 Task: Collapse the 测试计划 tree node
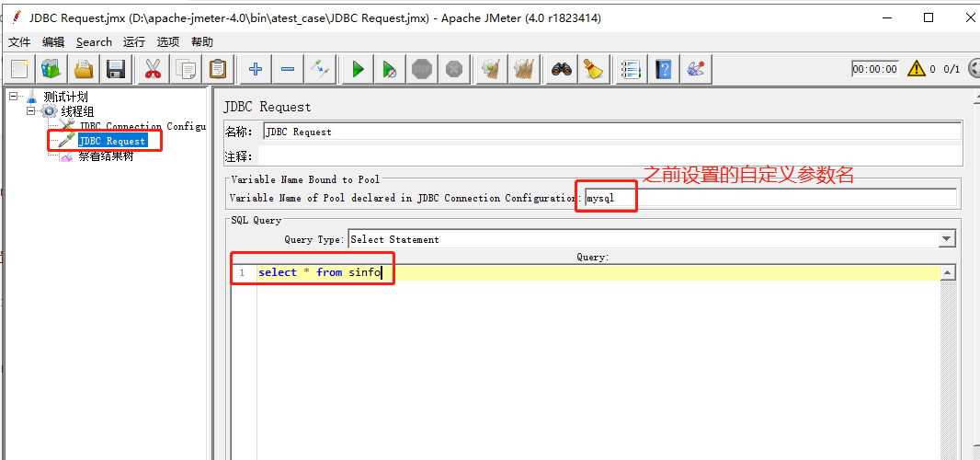[x=13, y=97]
